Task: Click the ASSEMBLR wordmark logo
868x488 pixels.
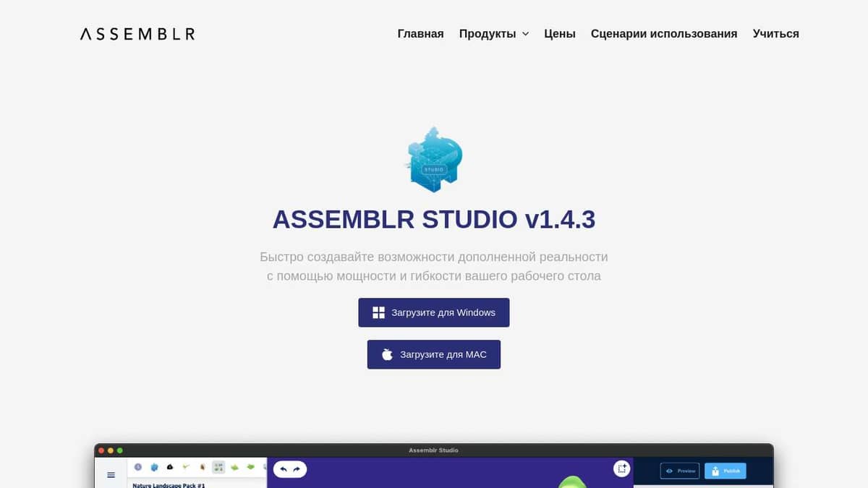Action: pyautogui.click(x=137, y=33)
